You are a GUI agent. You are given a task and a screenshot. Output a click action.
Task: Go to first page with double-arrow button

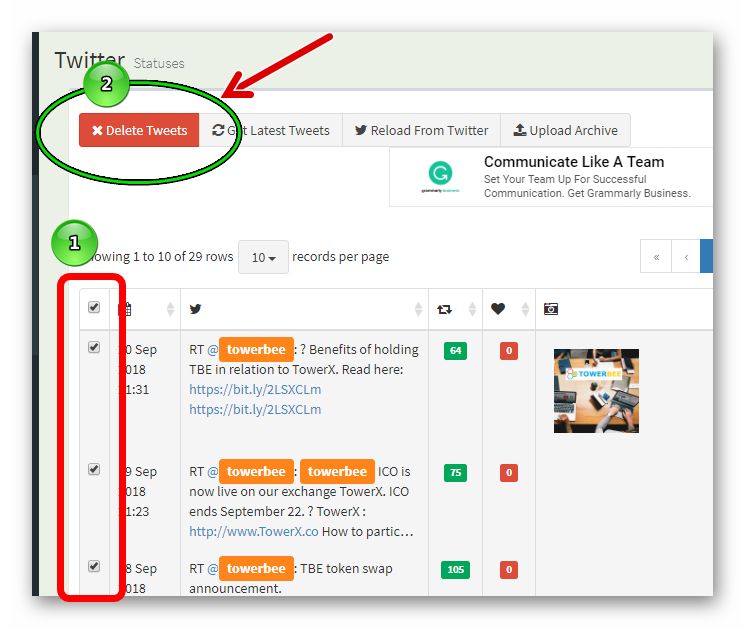(656, 257)
